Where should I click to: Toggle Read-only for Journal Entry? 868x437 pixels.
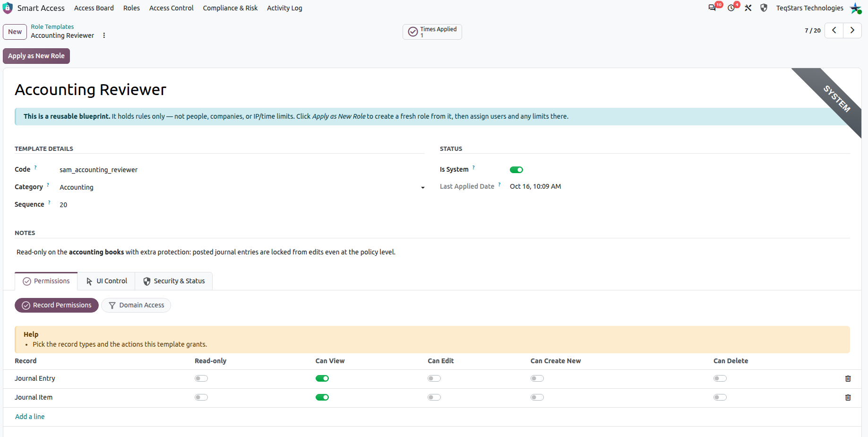pos(201,378)
